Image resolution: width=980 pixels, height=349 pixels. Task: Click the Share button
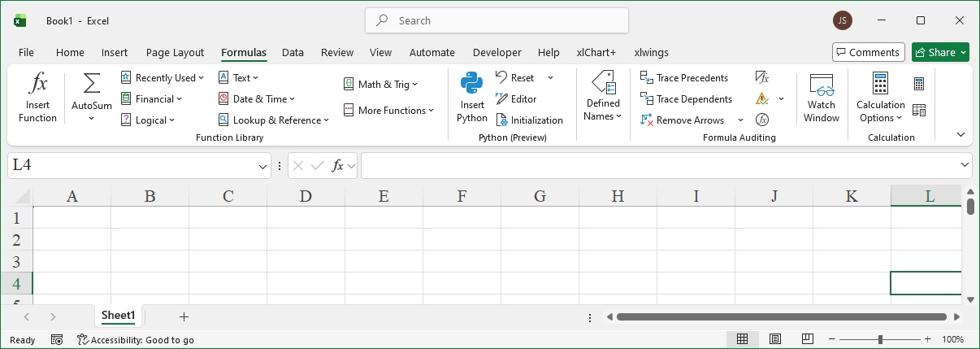[x=940, y=52]
